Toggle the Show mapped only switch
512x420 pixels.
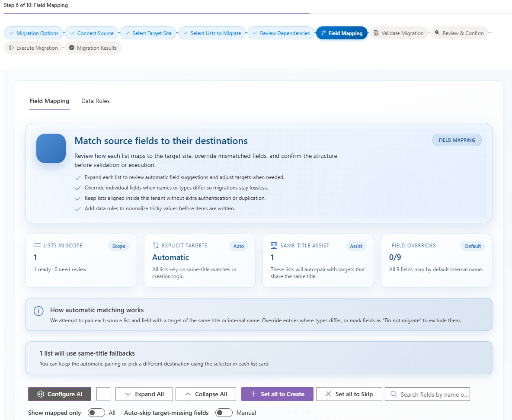pos(96,413)
